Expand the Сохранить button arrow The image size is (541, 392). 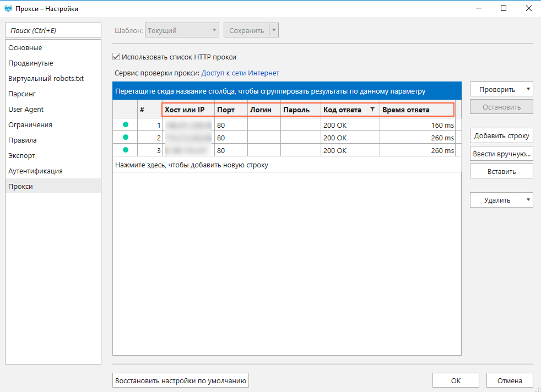pyautogui.click(x=274, y=30)
